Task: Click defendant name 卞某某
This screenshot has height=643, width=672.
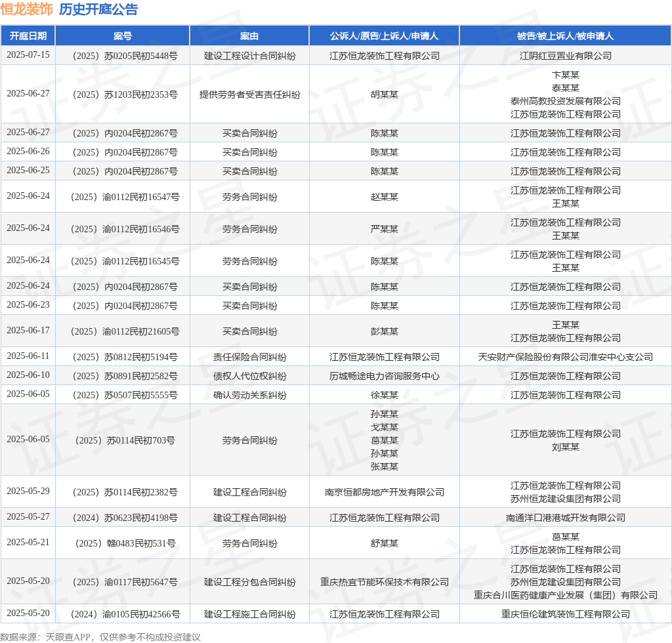Action: click(565, 75)
